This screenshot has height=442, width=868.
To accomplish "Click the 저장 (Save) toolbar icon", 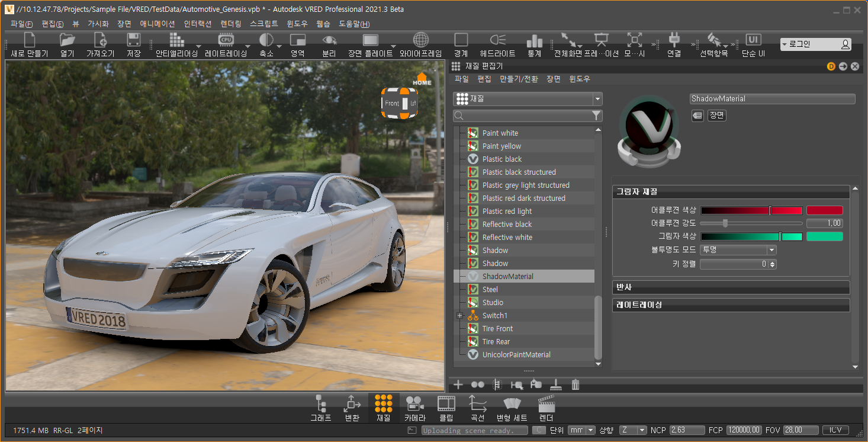I will coord(133,41).
